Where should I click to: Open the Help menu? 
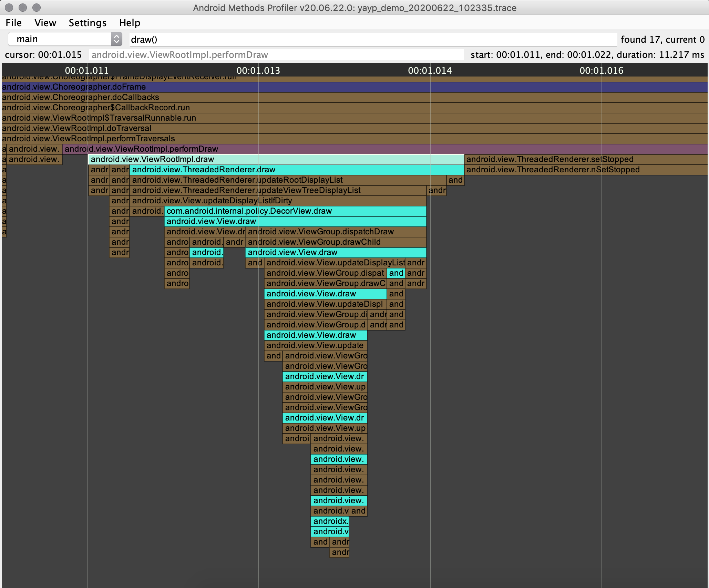(x=130, y=23)
